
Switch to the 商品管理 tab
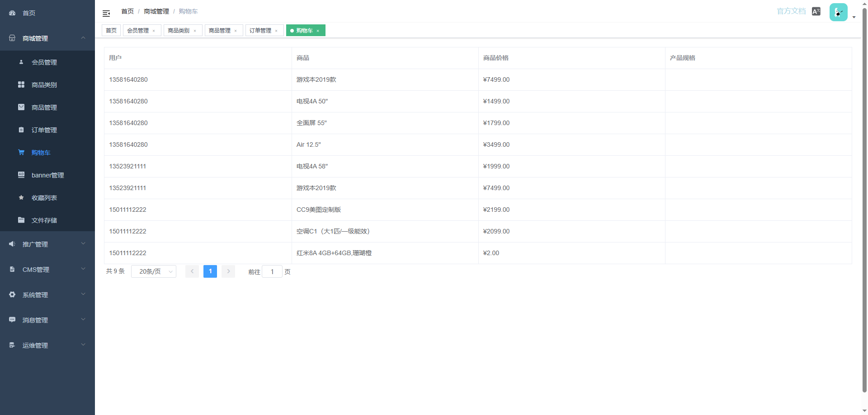click(220, 31)
